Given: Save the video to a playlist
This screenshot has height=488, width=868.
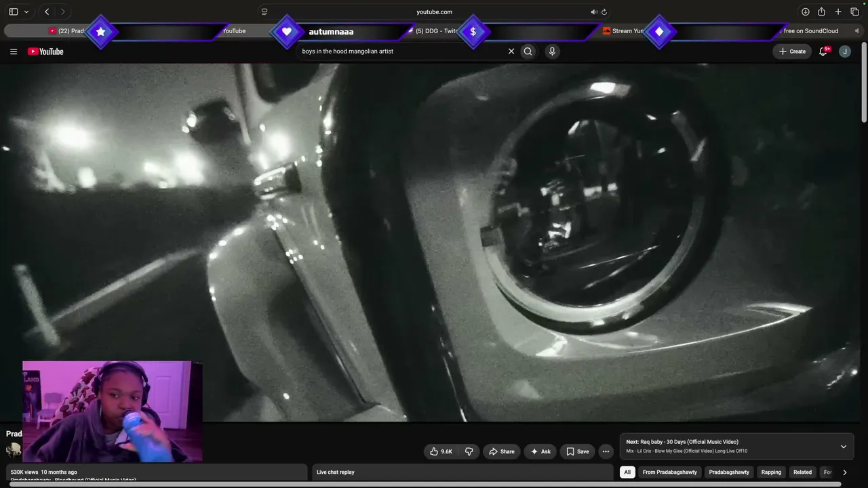Looking at the screenshot, I should coord(578,451).
